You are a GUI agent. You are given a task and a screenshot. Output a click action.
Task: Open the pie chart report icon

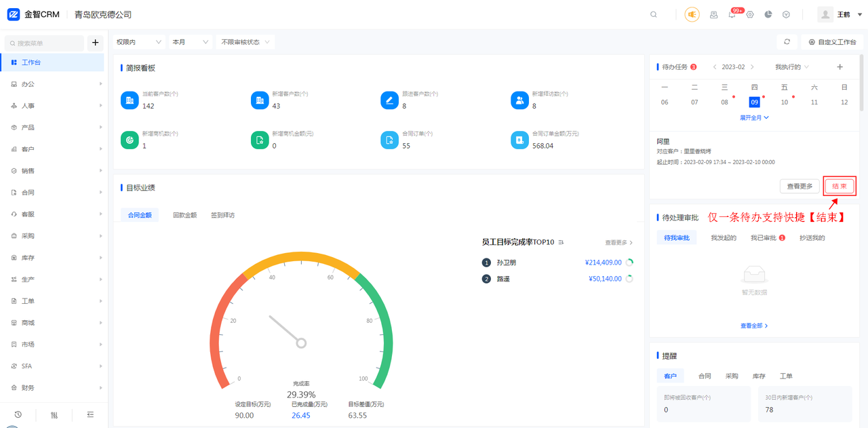coord(768,14)
